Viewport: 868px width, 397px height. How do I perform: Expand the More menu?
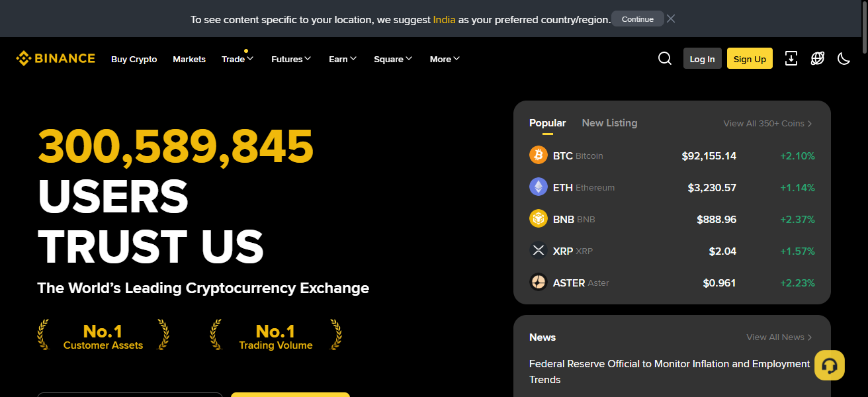click(x=444, y=59)
